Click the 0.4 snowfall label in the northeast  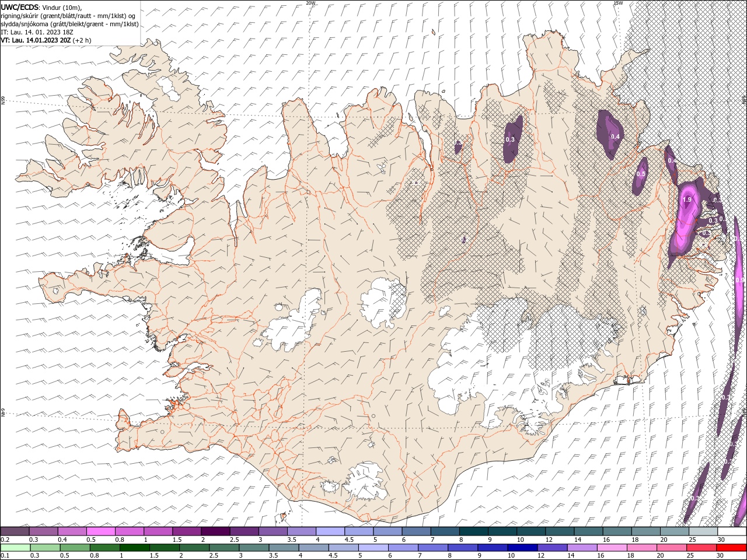(615, 136)
